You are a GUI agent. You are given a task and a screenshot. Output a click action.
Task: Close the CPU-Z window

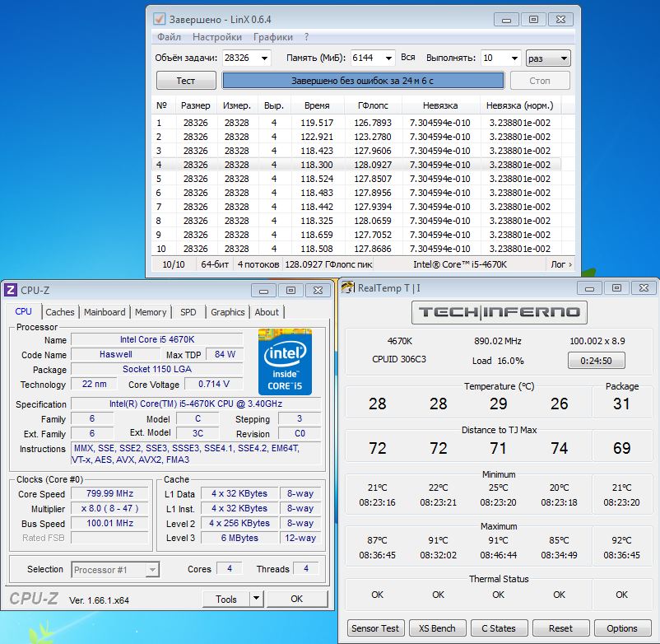point(318,291)
